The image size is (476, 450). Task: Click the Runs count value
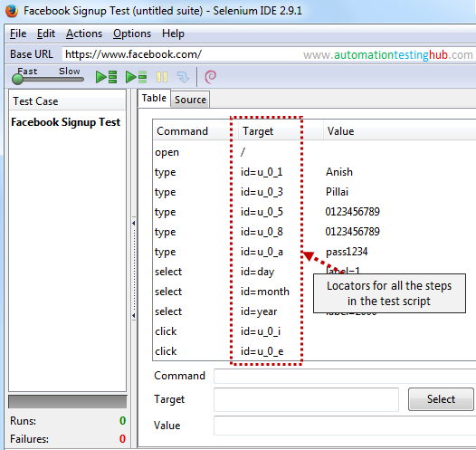[x=122, y=421]
